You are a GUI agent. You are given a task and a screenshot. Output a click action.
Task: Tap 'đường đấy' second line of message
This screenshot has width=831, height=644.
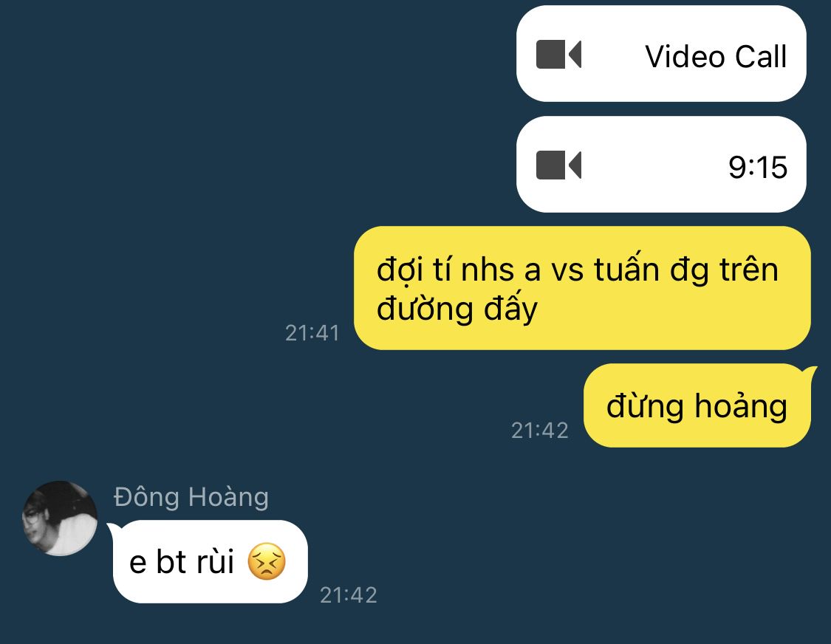pos(456,309)
